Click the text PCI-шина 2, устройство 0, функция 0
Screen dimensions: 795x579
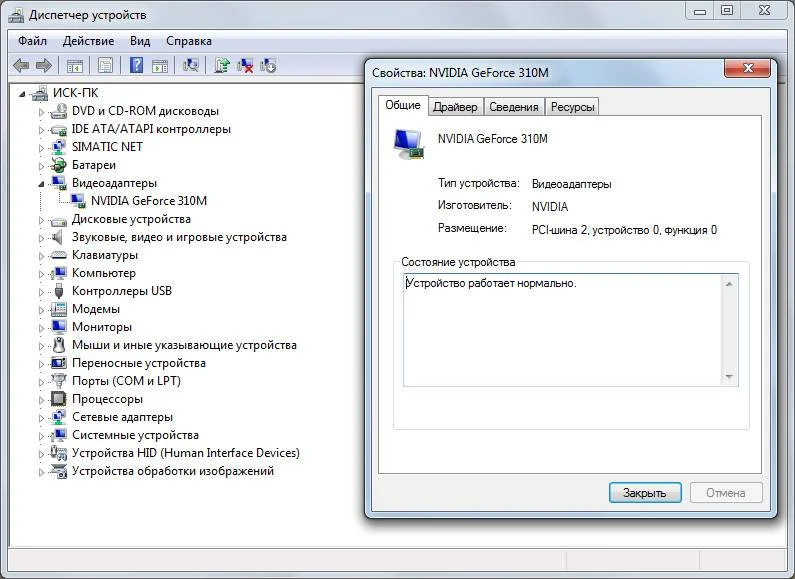click(624, 230)
